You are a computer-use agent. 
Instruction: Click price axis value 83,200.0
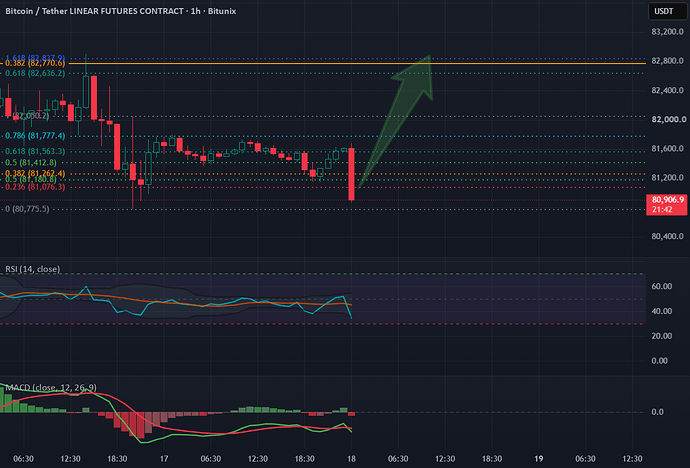click(667, 32)
